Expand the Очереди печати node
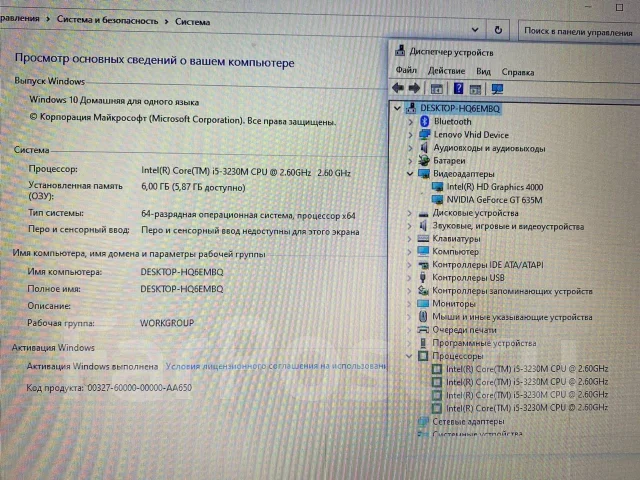The image size is (640, 480). (409, 330)
